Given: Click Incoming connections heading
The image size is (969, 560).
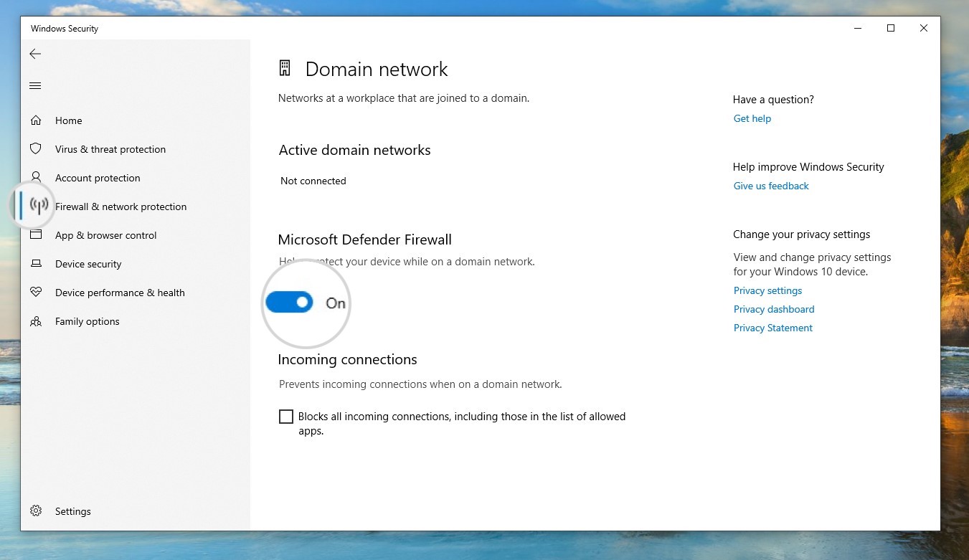Looking at the screenshot, I should (x=348, y=359).
